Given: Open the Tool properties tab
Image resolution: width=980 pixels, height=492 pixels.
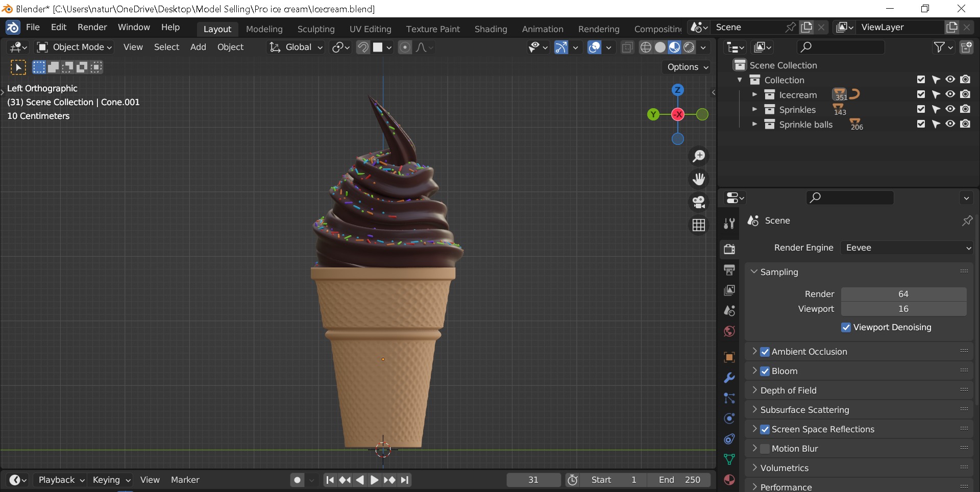Looking at the screenshot, I should point(729,223).
